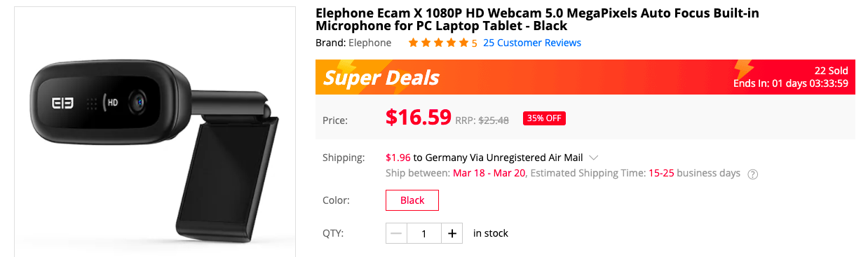The height and width of the screenshot is (257, 868).
Task: Click the first orange rating star
Action: coord(414,43)
